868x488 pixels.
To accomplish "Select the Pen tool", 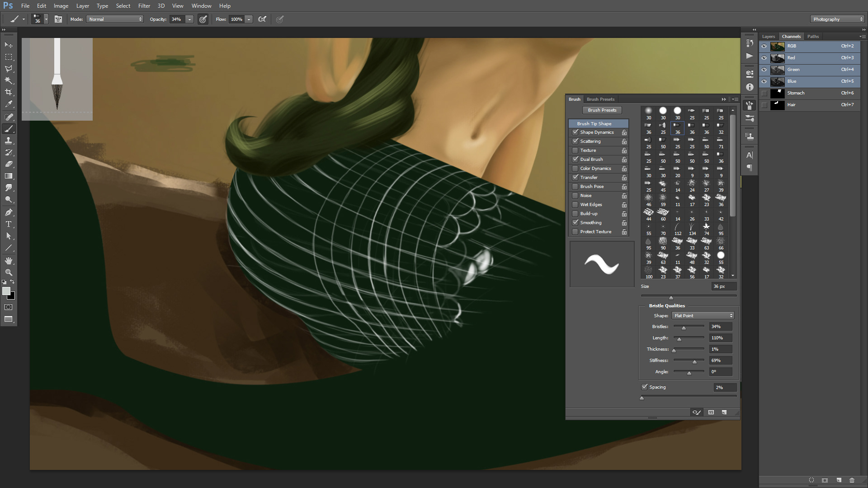I will click(9, 212).
